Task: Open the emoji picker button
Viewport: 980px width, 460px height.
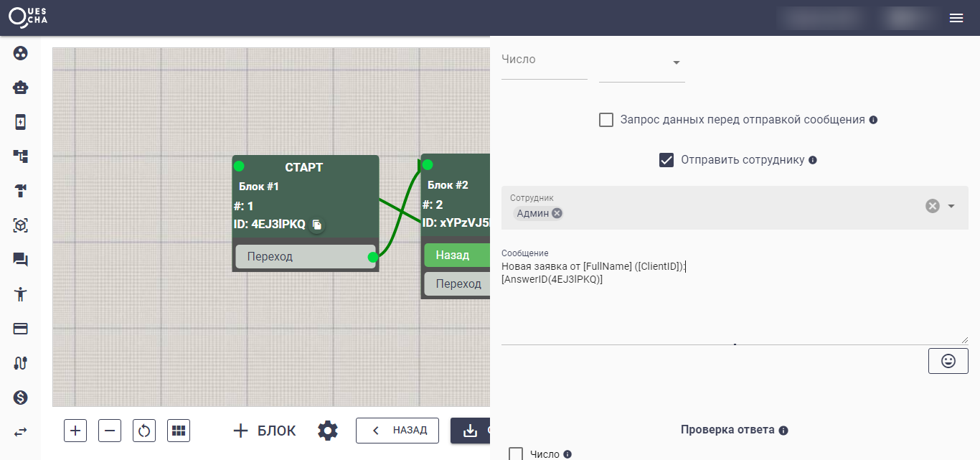Action: [948, 361]
